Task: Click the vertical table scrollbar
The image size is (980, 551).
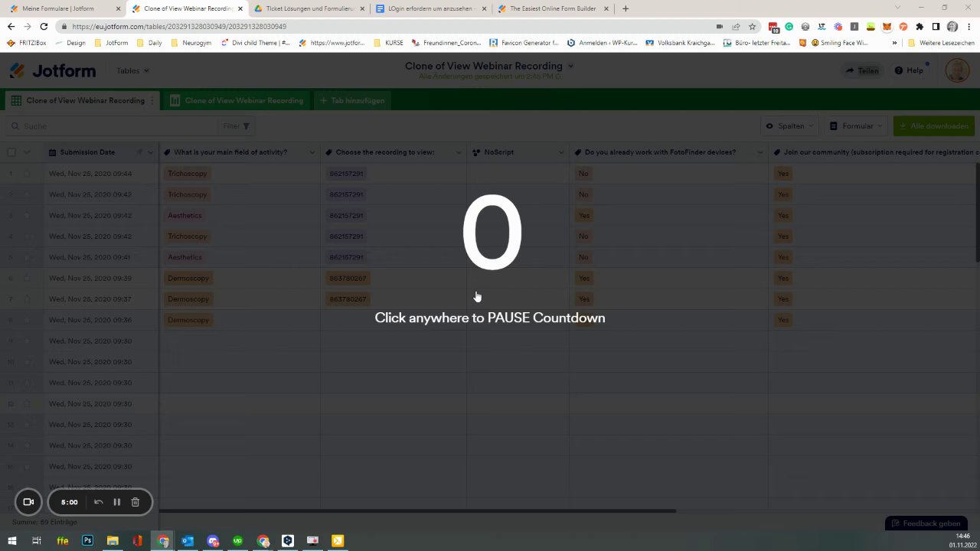Action: pyautogui.click(x=977, y=214)
